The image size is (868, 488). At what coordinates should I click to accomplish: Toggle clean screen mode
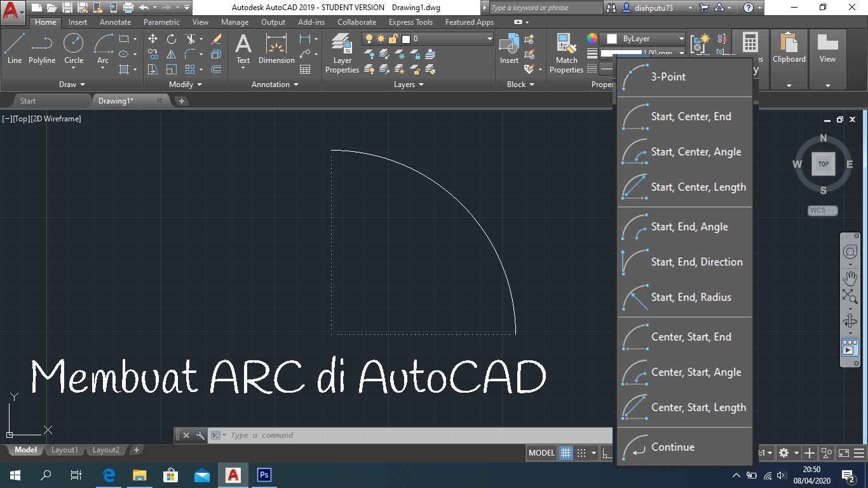[844, 453]
